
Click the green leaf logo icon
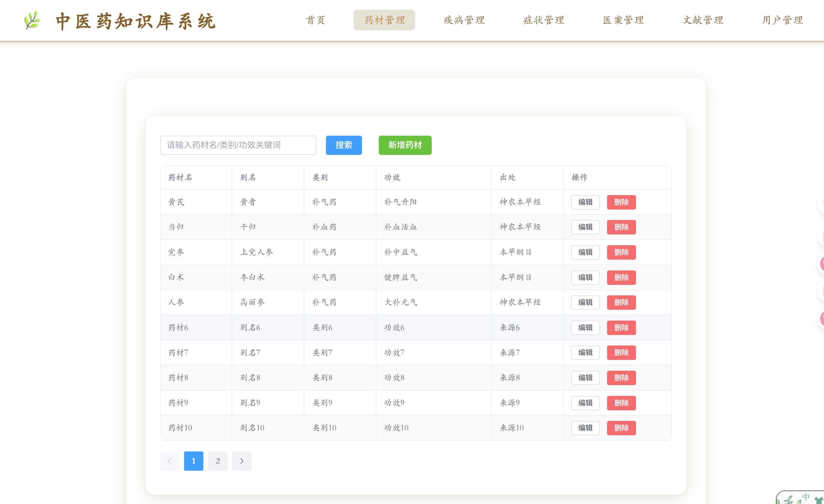[32, 20]
